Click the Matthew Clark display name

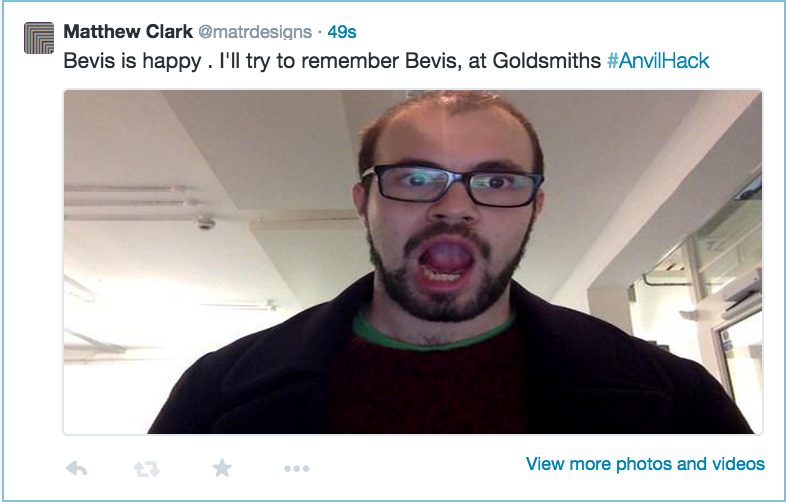tap(128, 32)
